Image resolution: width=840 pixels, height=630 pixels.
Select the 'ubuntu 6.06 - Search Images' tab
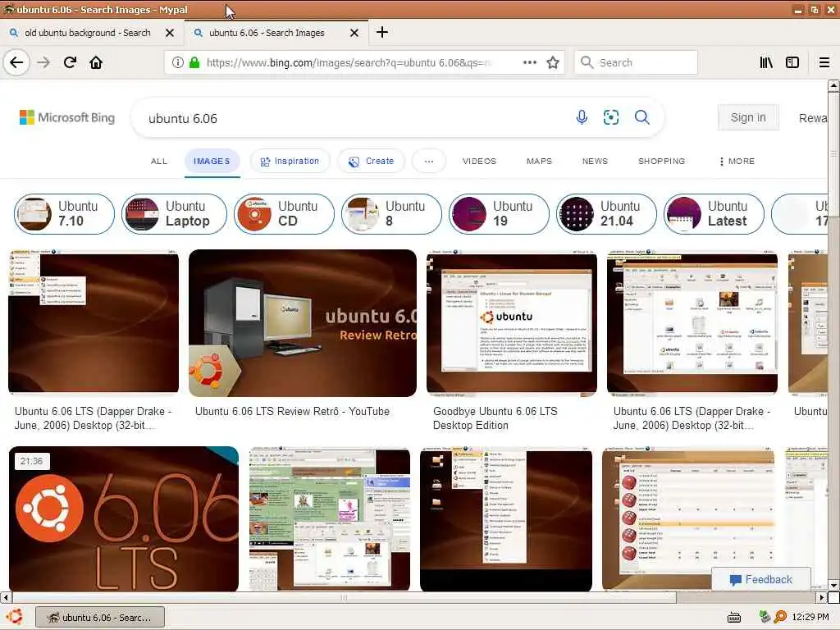[x=267, y=33]
